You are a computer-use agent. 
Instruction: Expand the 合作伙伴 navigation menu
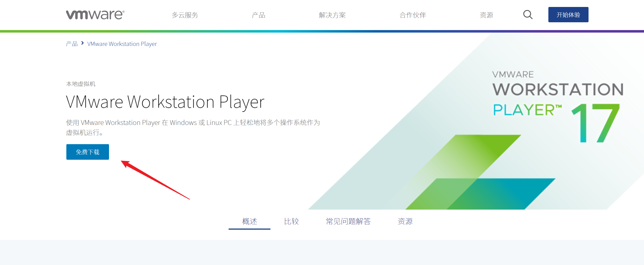(x=413, y=15)
